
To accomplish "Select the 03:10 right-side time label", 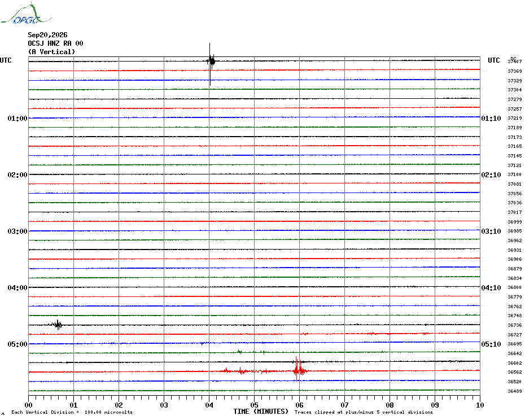I will (491, 231).
